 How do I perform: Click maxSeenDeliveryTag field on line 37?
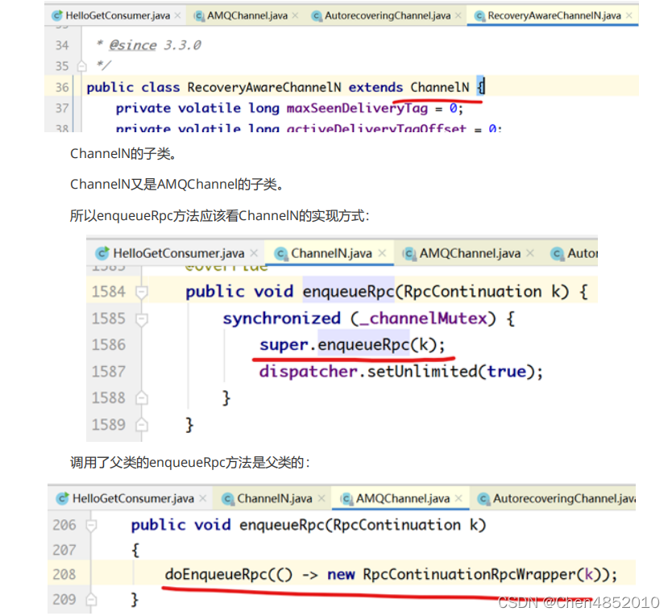[357, 108]
